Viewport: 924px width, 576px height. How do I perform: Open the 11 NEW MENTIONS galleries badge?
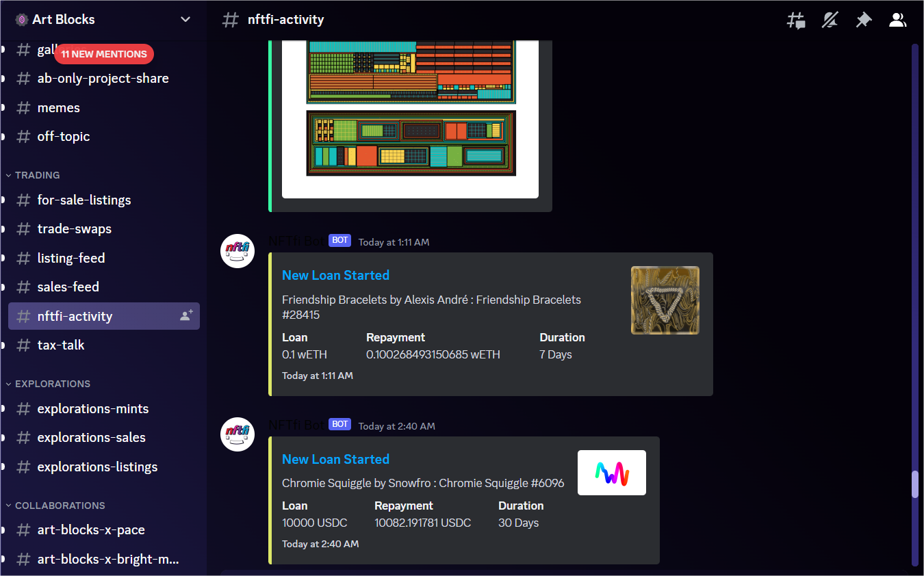(x=103, y=53)
